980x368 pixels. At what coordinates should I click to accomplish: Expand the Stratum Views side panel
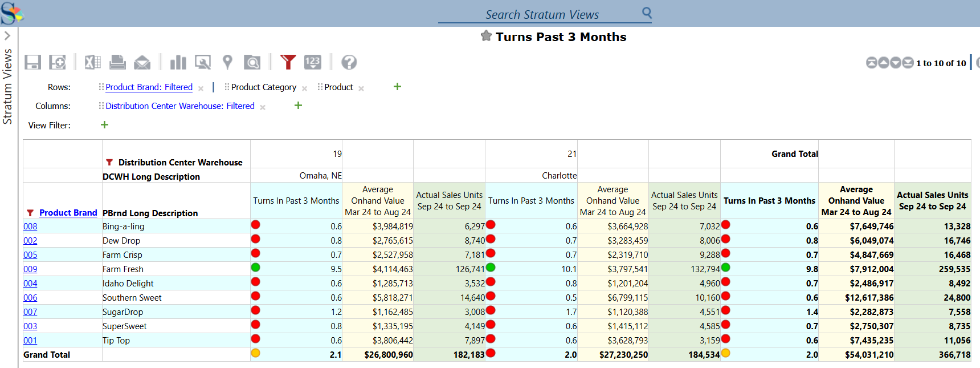[x=7, y=35]
